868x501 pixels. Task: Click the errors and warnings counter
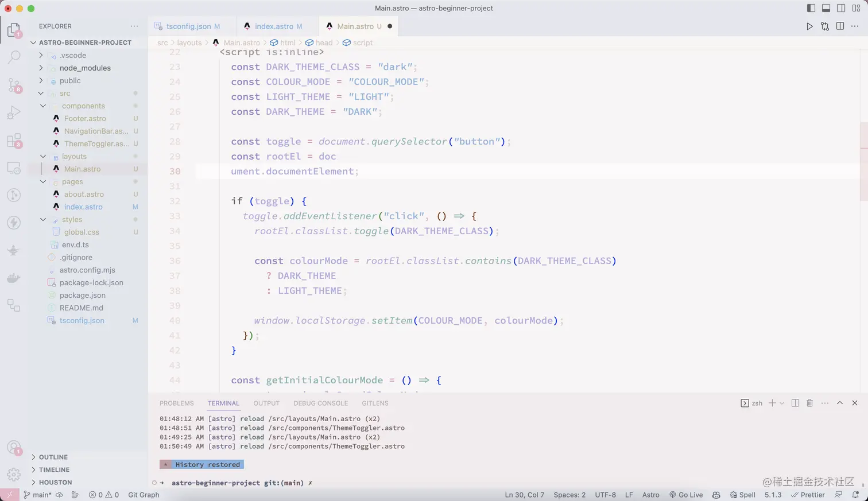click(104, 495)
